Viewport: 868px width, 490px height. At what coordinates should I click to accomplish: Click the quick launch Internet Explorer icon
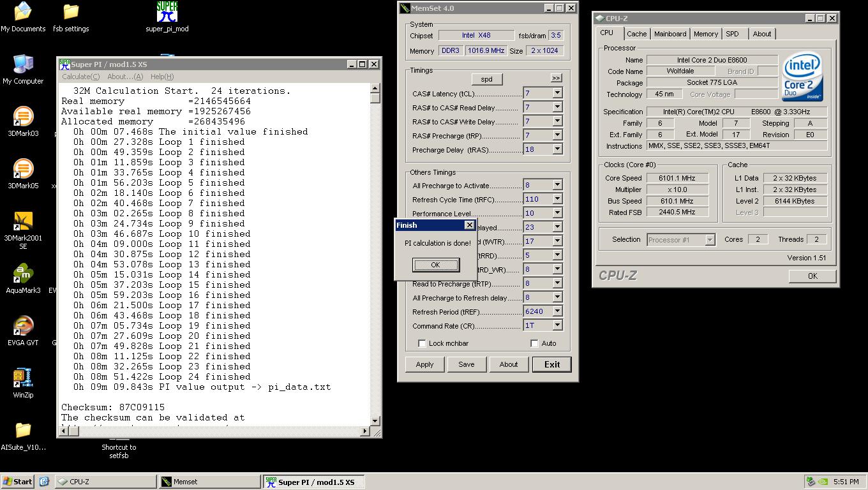click(44, 482)
